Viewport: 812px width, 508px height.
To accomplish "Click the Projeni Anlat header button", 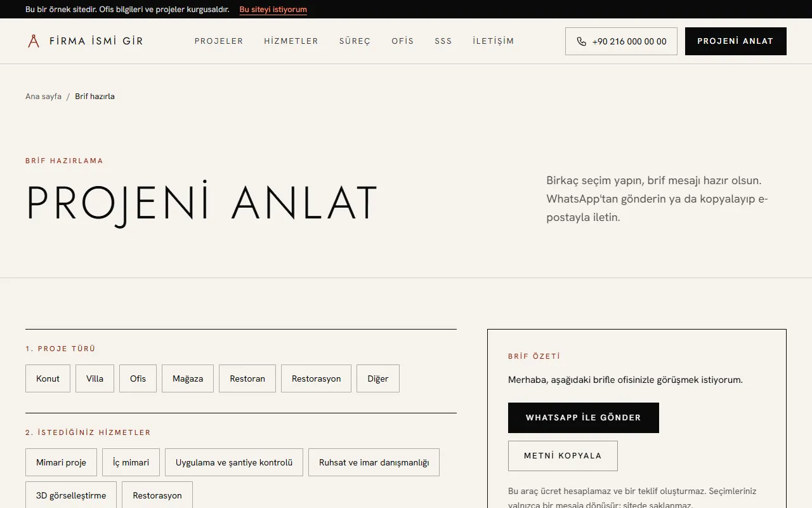I will (736, 41).
